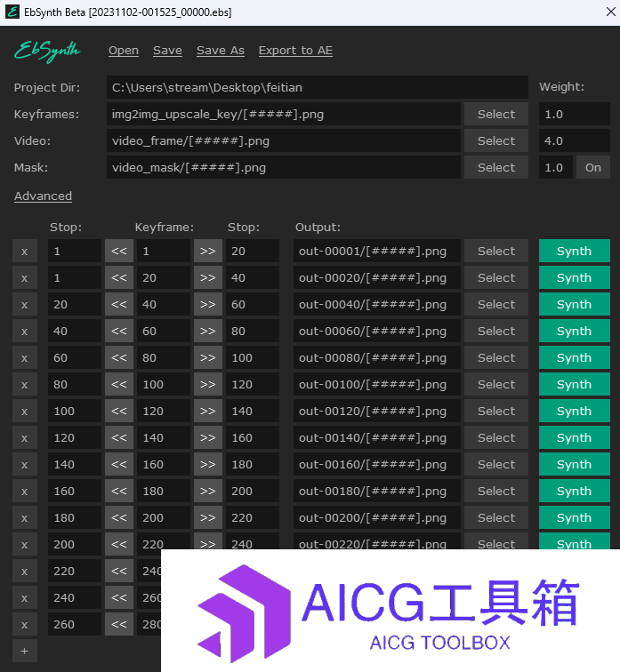
Task: Click << backward arrow in row starting 240
Action: (119, 597)
